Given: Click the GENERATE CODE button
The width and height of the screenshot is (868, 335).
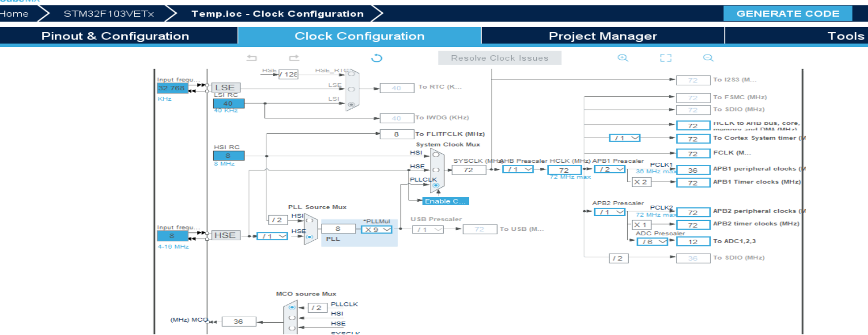Looking at the screenshot, I should tap(788, 13).
